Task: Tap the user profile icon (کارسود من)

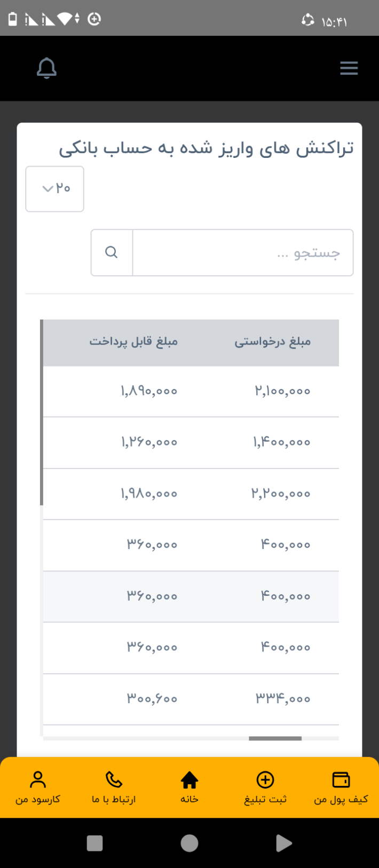Action: [38, 780]
